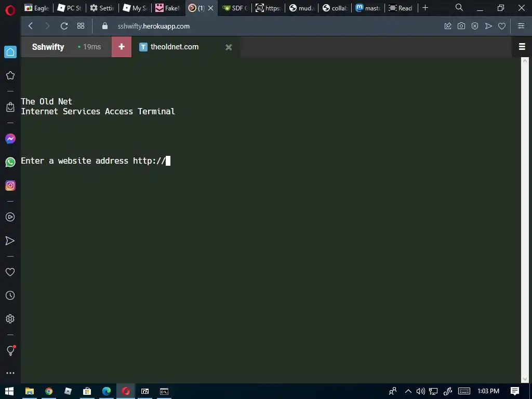Close the active (1) browser tab
Screen dimensions: 532x399
(x=211, y=8)
